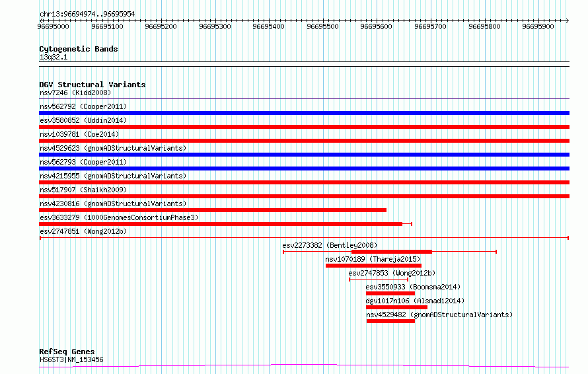Click ruler position 96695200
Screen dimensions: 588x374
click(161, 26)
